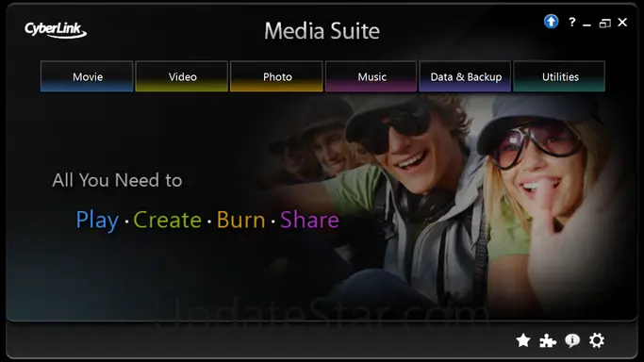The height and width of the screenshot is (362, 644).
Task: Click the "Create" text in the slogan
Action: pos(167,220)
